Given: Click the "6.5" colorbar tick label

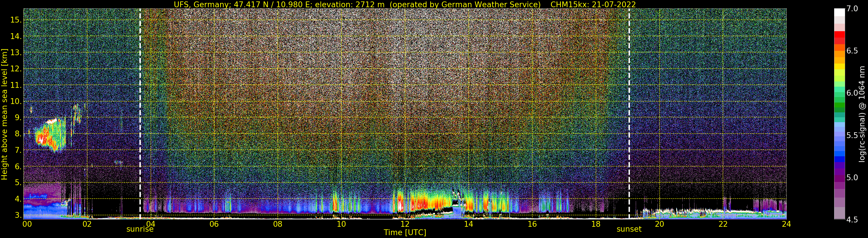Looking at the screenshot, I should coord(852,51).
